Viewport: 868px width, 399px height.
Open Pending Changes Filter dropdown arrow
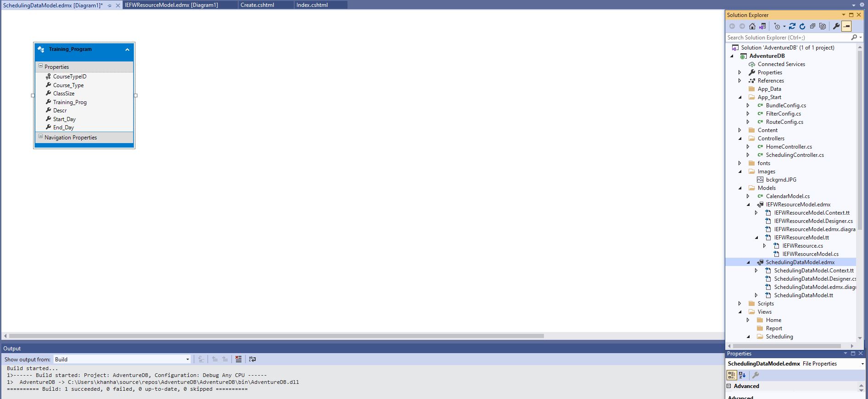tap(784, 26)
